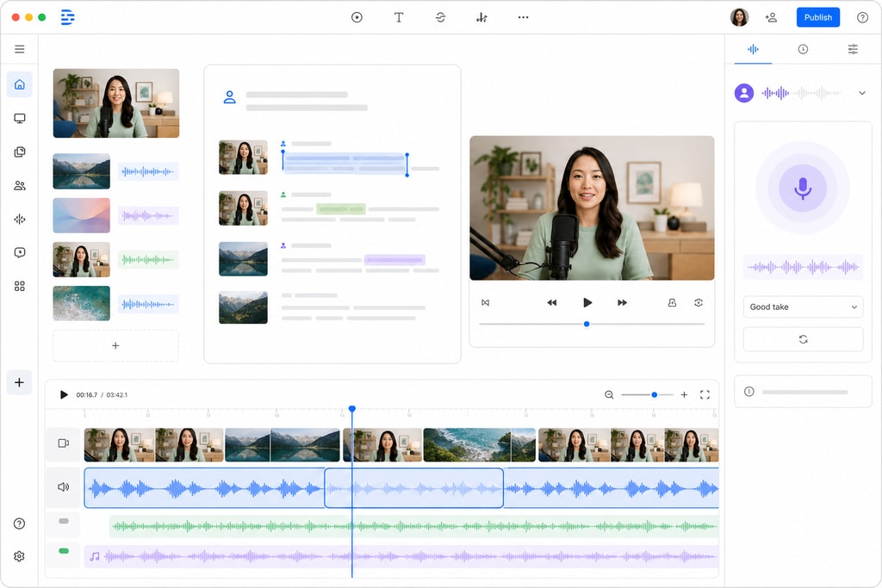The height and width of the screenshot is (588, 882).
Task: Click the timeline zoom in plus
Action: pyautogui.click(x=684, y=394)
